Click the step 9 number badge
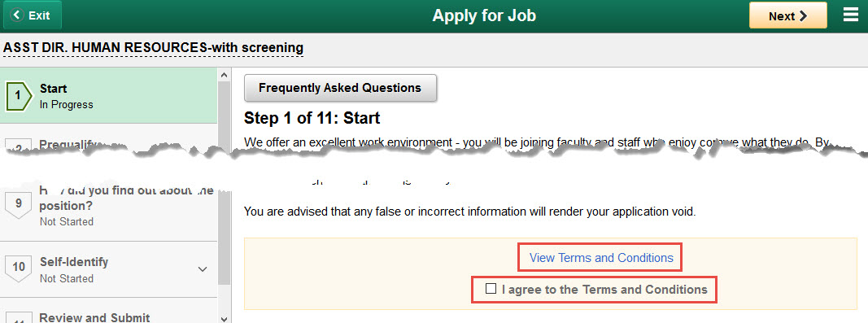868x323 pixels. (18, 203)
